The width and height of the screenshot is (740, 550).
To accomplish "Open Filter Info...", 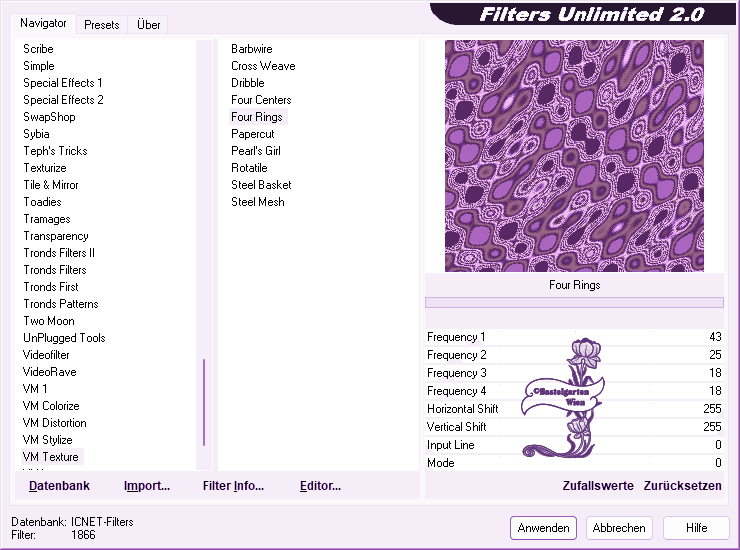I will tap(233, 486).
